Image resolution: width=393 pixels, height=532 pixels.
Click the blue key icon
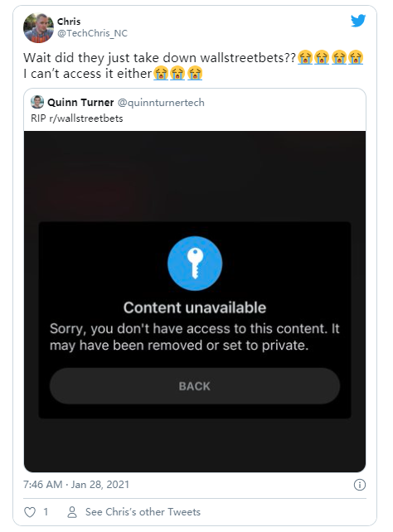195,264
